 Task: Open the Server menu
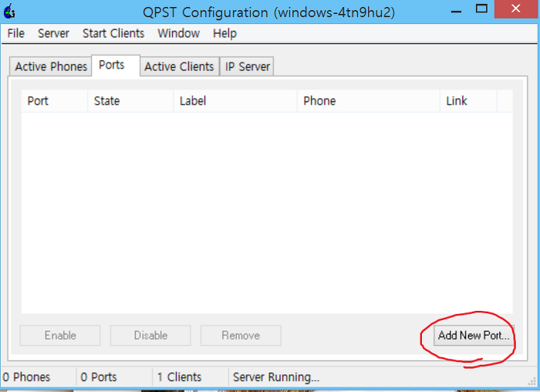[x=53, y=33]
